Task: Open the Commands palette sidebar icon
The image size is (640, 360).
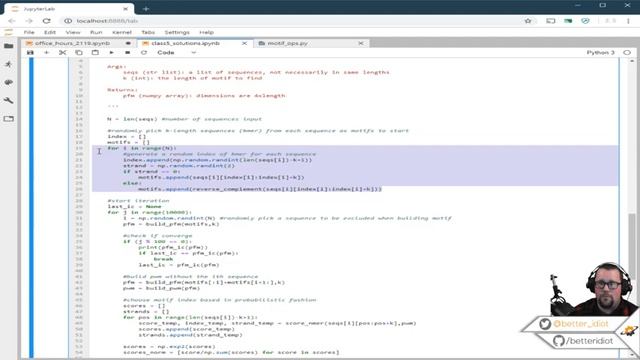Action: point(9,82)
